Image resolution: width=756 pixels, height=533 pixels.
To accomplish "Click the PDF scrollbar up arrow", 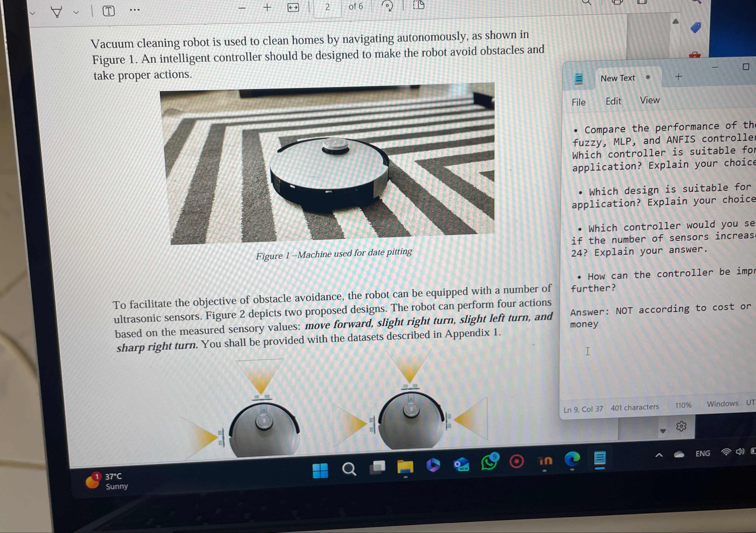I will (x=676, y=21).
